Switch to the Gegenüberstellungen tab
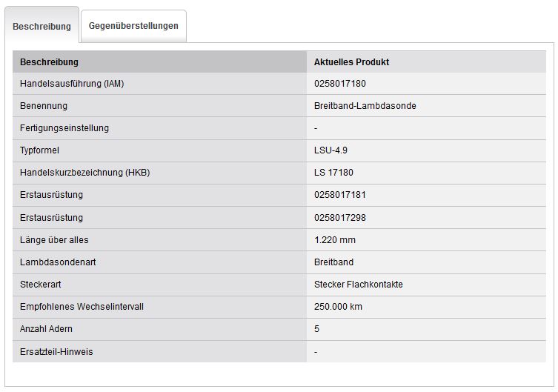The image size is (558, 392). coord(133,26)
